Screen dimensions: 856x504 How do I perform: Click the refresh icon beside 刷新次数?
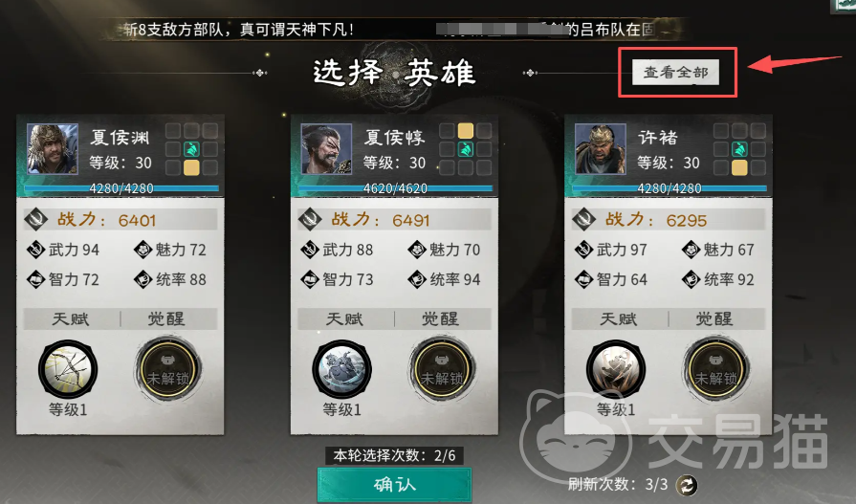687,484
